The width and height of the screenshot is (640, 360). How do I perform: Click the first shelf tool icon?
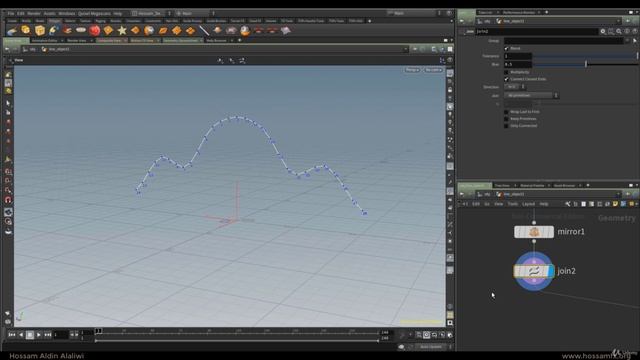12,31
